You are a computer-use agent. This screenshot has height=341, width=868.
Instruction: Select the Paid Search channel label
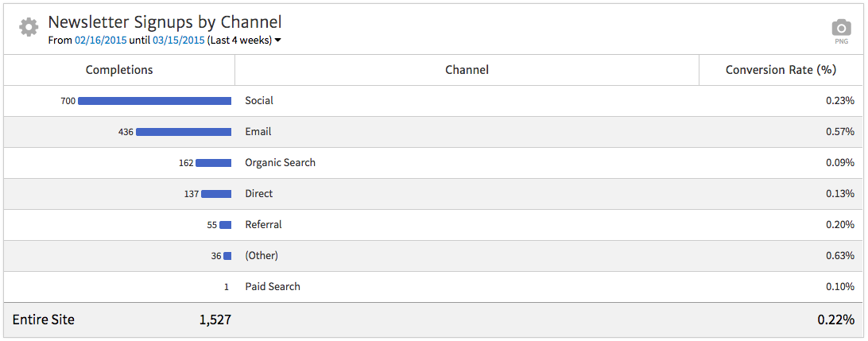tap(273, 287)
